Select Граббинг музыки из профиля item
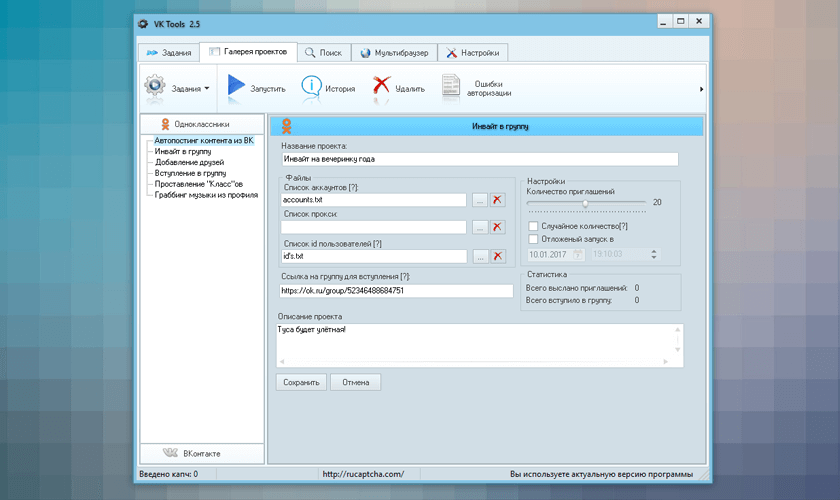The image size is (840, 500). [206, 195]
